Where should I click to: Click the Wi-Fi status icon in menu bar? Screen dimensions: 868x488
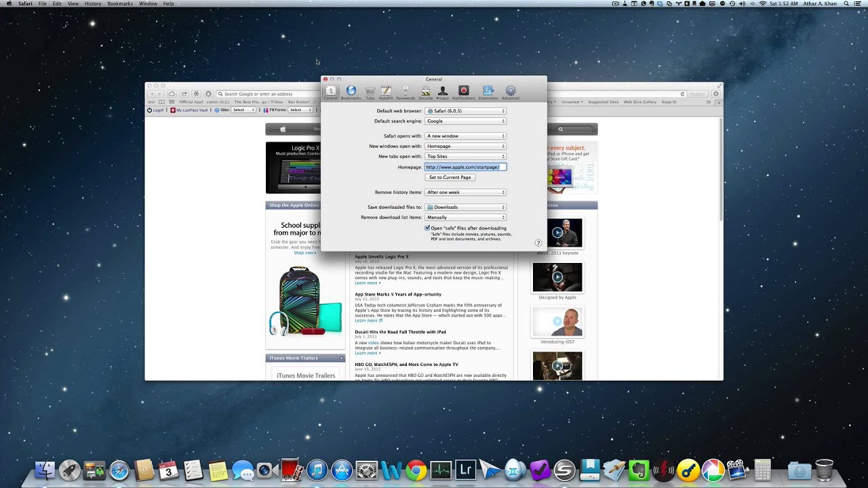click(762, 3)
